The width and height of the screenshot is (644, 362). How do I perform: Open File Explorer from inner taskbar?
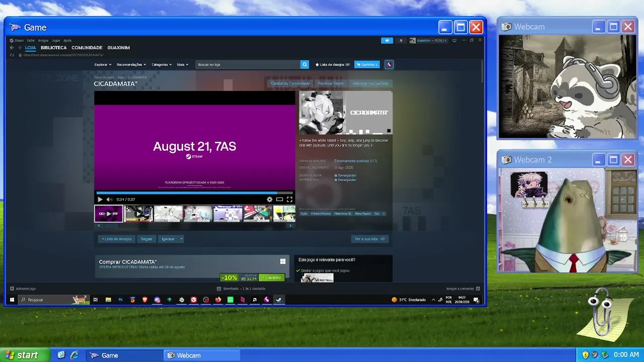108,300
